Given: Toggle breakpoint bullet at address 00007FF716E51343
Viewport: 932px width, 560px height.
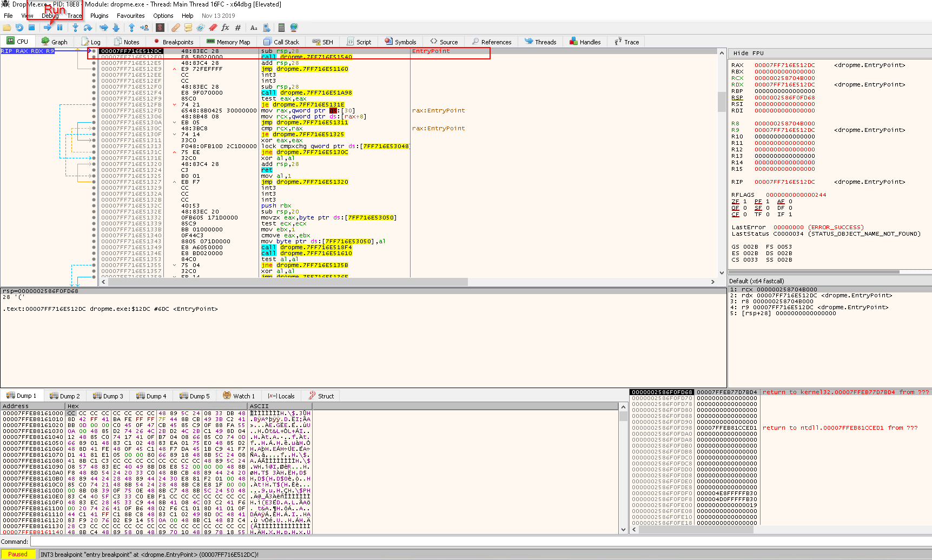Looking at the screenshot, I should point(94,241).
